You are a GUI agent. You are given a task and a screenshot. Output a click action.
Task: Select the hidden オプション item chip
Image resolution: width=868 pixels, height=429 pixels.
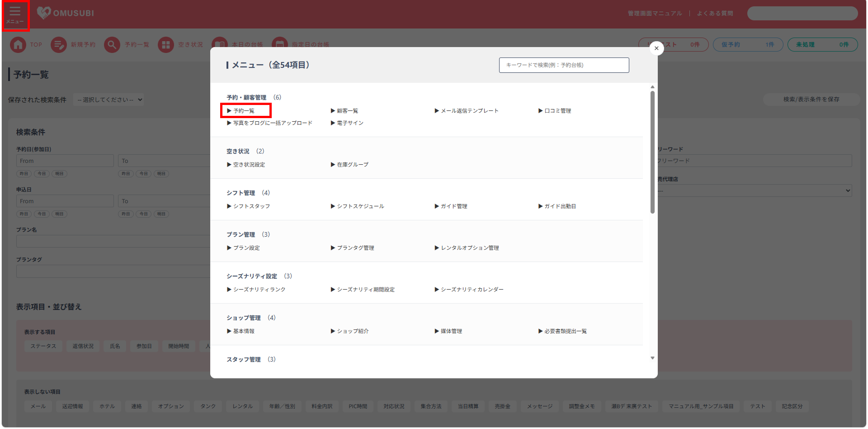pyautogui.click(x=171, y=406)
